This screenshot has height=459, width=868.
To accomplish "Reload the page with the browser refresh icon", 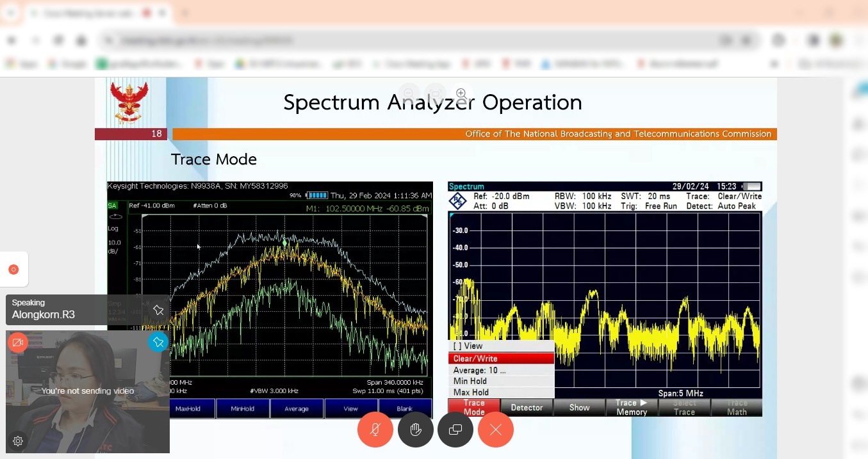I will (x=58, y=40).
